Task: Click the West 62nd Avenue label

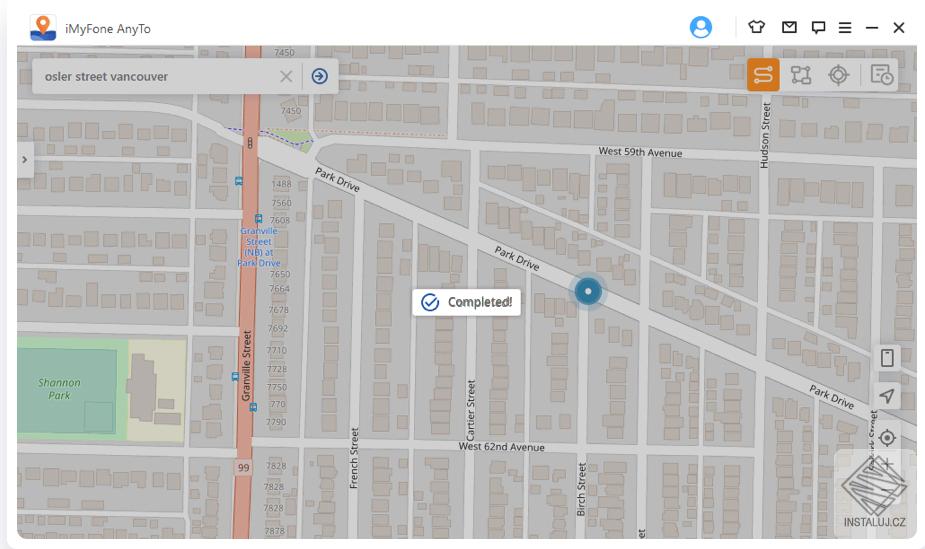Action: (x=501, y=447)
